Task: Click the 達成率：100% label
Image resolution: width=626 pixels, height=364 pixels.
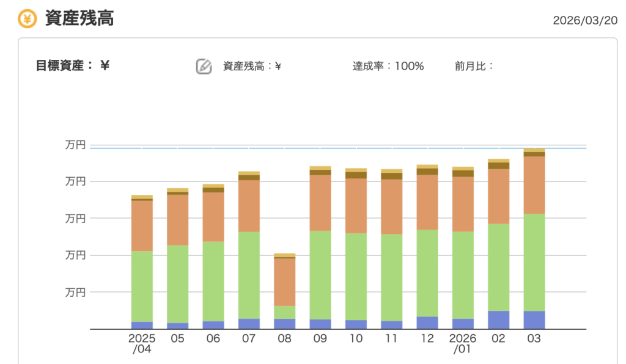Action: [x=388, y=66]
